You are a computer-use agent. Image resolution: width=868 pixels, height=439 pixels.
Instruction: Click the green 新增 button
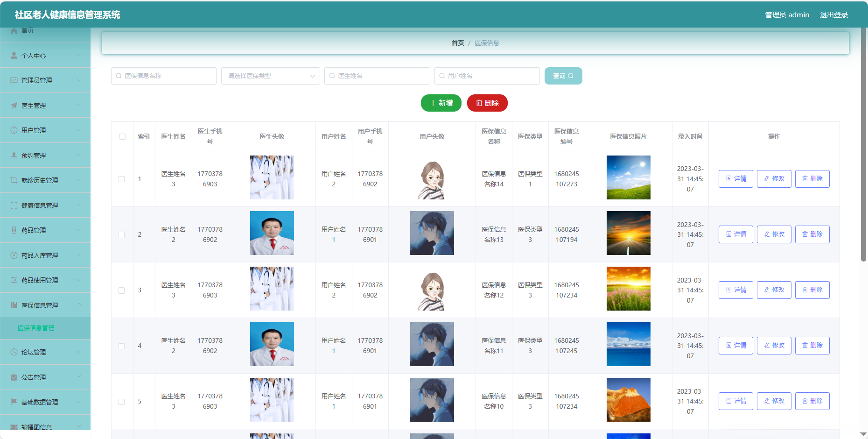pos(441,103)
